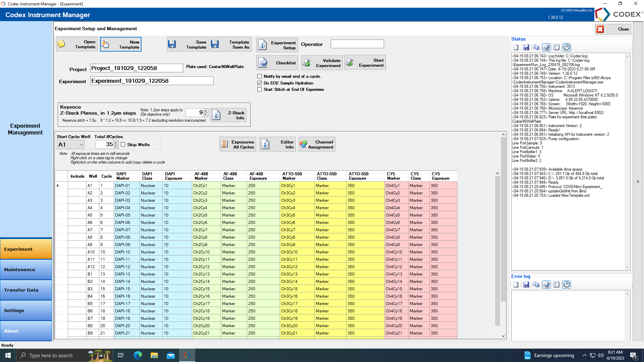Click the Operator text field
Screen dimensions: 644x362
[x=357, y=44]
